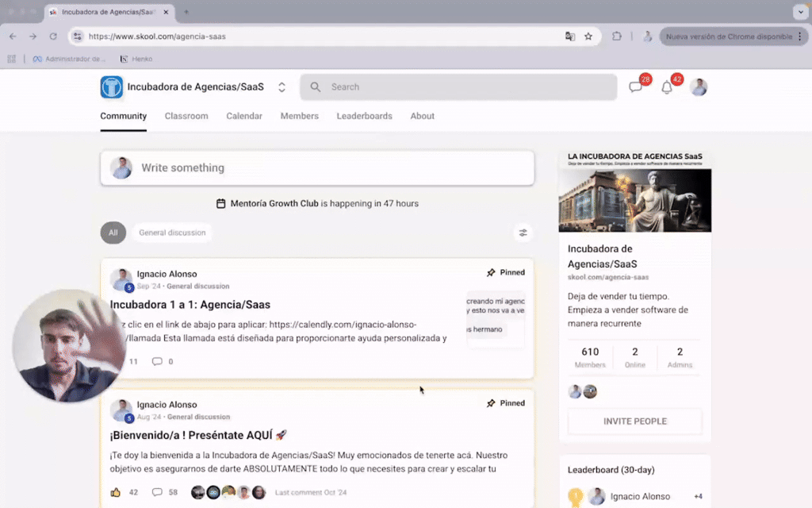
Task: Click the 610 Members stat
Action: 590,357
